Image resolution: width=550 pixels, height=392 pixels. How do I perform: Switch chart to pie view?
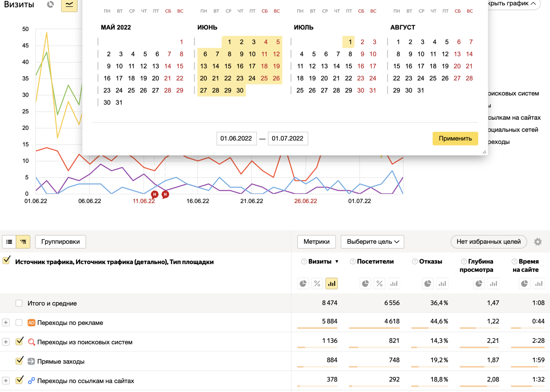pyautogui.click(x=50, y=5)
